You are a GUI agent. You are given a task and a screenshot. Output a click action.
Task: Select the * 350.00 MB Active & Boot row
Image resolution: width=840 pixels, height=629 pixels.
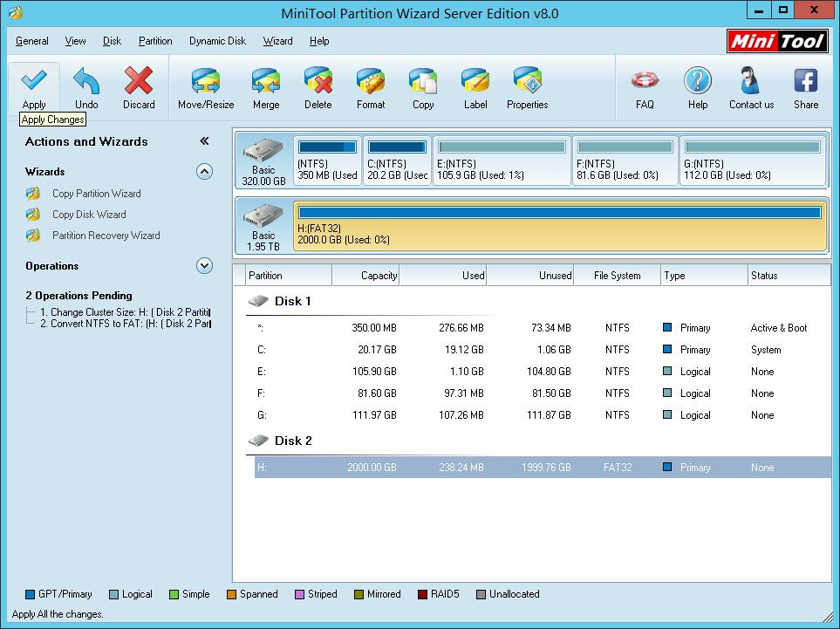click(x=543, y=328)
